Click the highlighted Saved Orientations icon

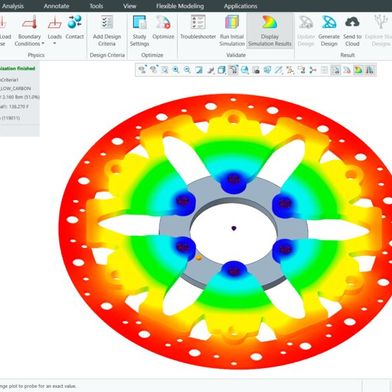click(233, 70)
